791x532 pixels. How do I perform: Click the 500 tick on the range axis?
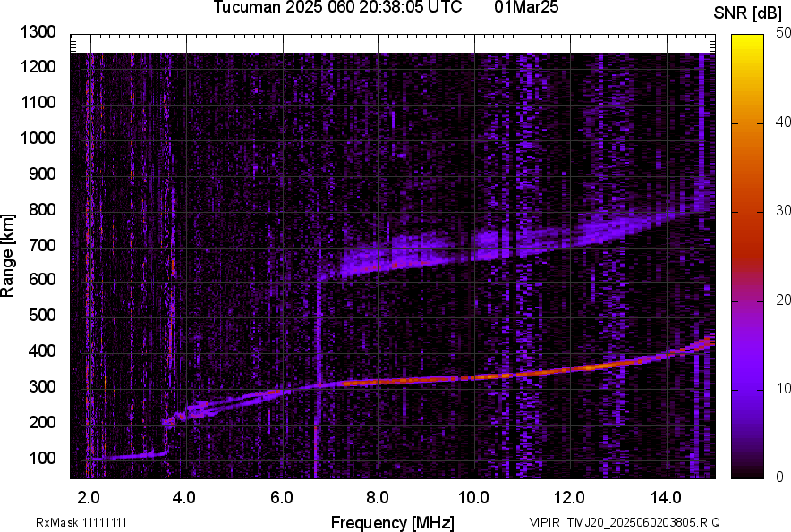[x=41, y=316]
